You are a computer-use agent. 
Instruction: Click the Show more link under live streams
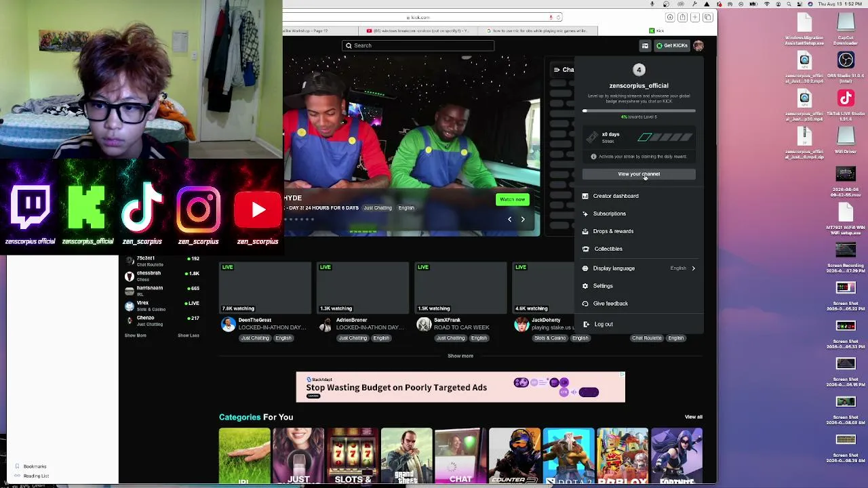pyautogui.click(x=460, y=356)
